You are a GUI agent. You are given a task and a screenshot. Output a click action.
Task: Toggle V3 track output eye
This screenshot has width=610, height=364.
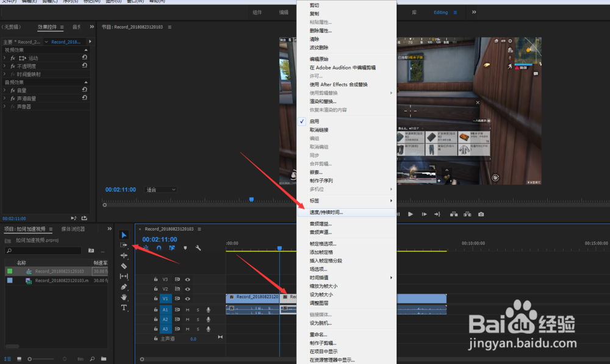187,280
